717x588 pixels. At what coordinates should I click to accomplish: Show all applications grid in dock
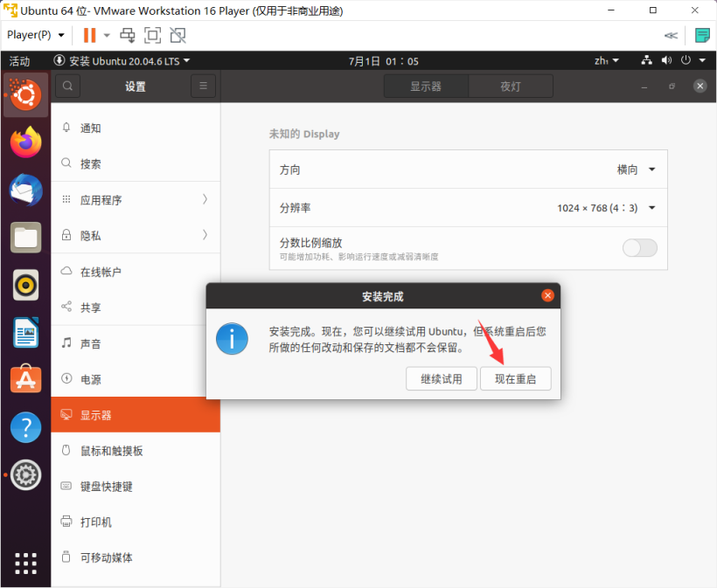tap(25, 564)
